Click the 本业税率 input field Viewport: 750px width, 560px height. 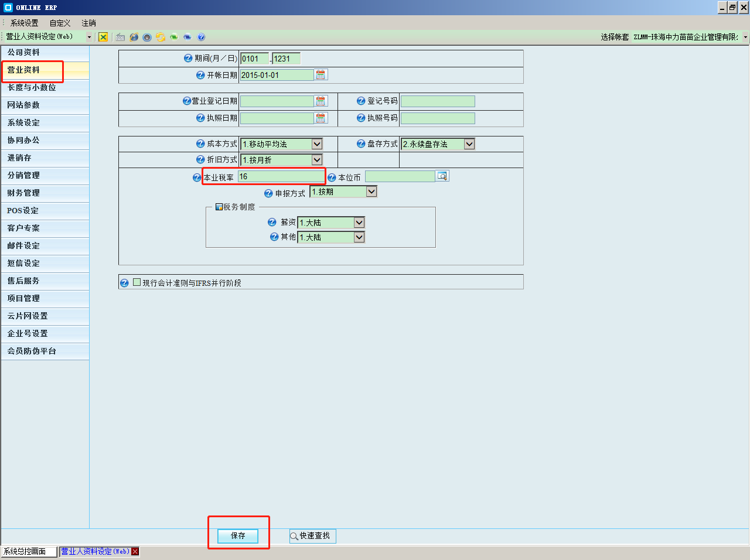click(281, 176)
